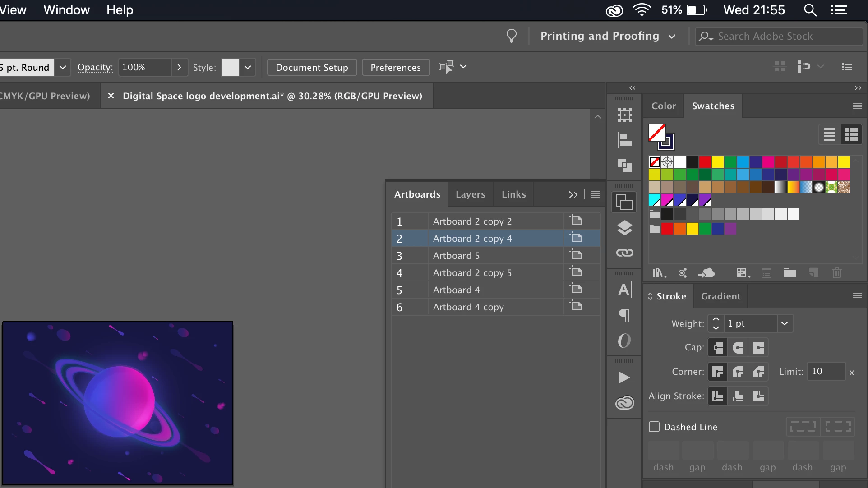Screen dimensions: 868x488
Task: Open Swatch Libraries menu icon
Action: tap(659, 273)
